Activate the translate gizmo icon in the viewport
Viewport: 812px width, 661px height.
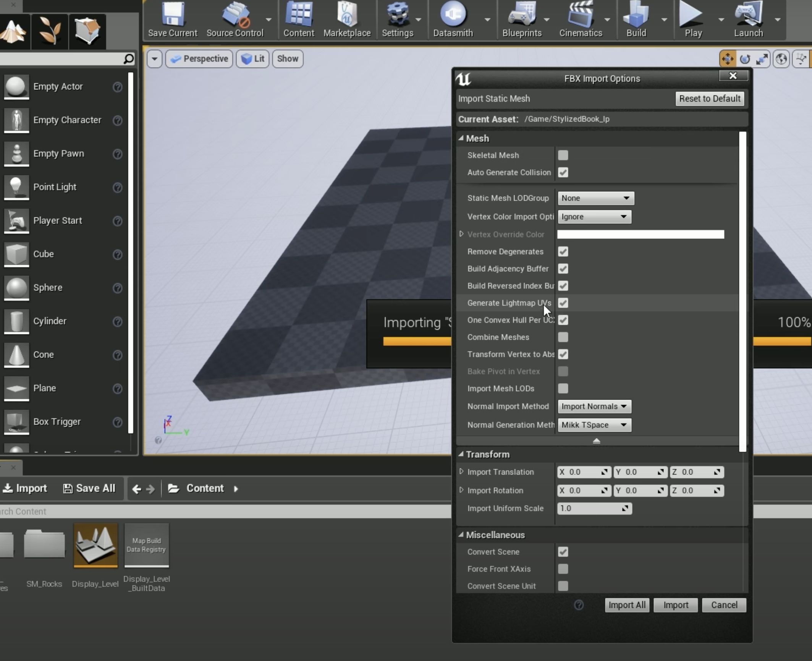pos(727,59)
